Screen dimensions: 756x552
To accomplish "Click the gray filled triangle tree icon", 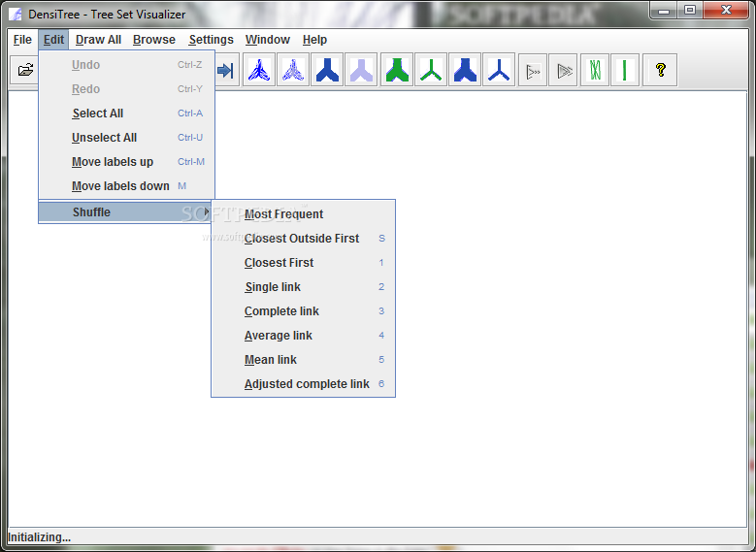I will point(563,71).
